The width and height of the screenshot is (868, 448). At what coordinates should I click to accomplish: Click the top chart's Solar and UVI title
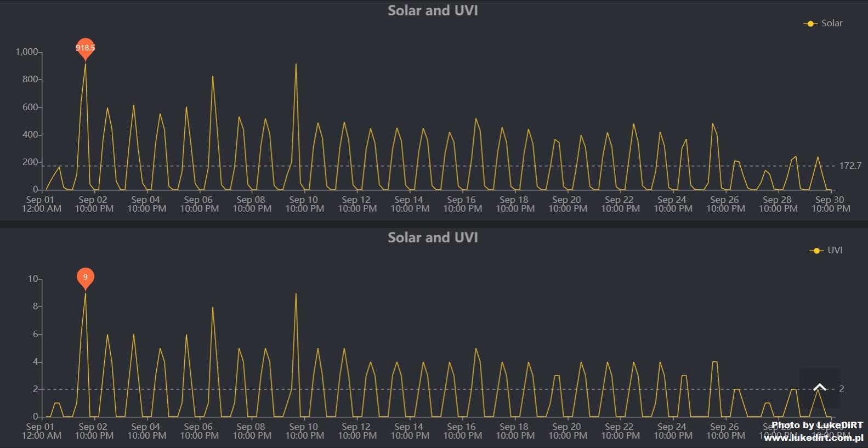tap(433, 10)
